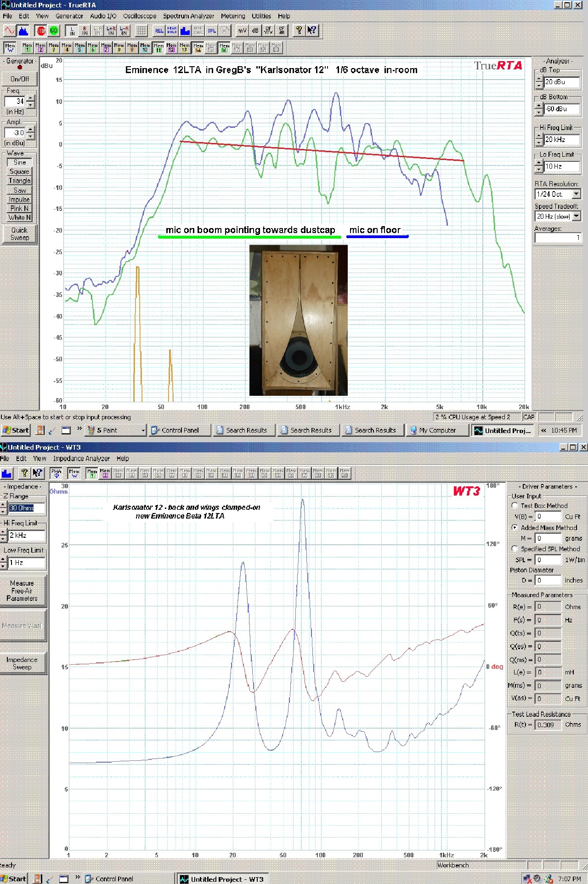Step the generator Ampl spinner
Viewport: 588px width, 884px height.
pyautogui.click(x=30, y=132)
